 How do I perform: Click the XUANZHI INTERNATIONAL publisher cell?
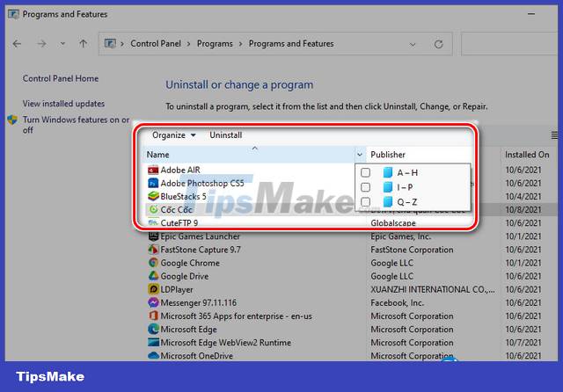pyautogui.click(x=433, y=289)
